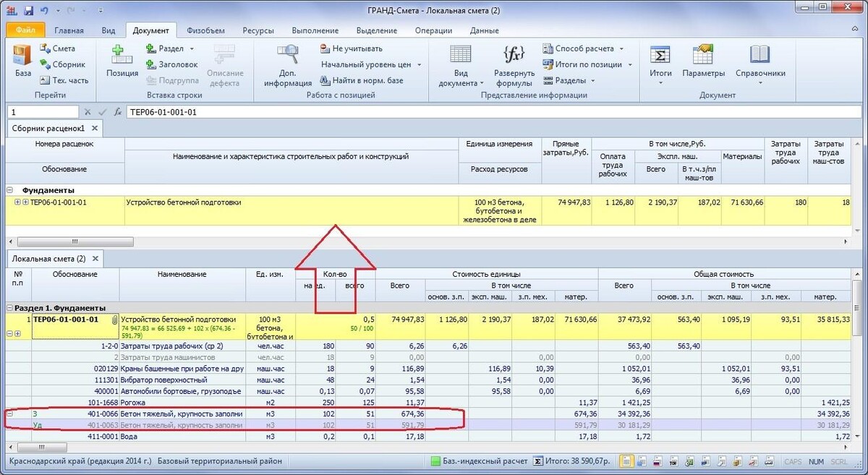Select the 411-0001 Вода row
The height and width of the screenshot is (475, 868).
(x=428, y=437)
